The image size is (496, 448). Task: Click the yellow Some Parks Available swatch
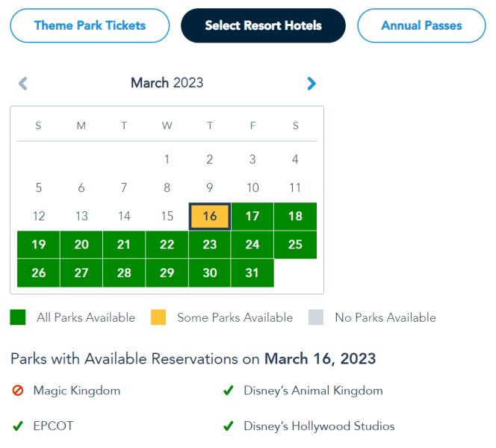(x=158, y=317)
